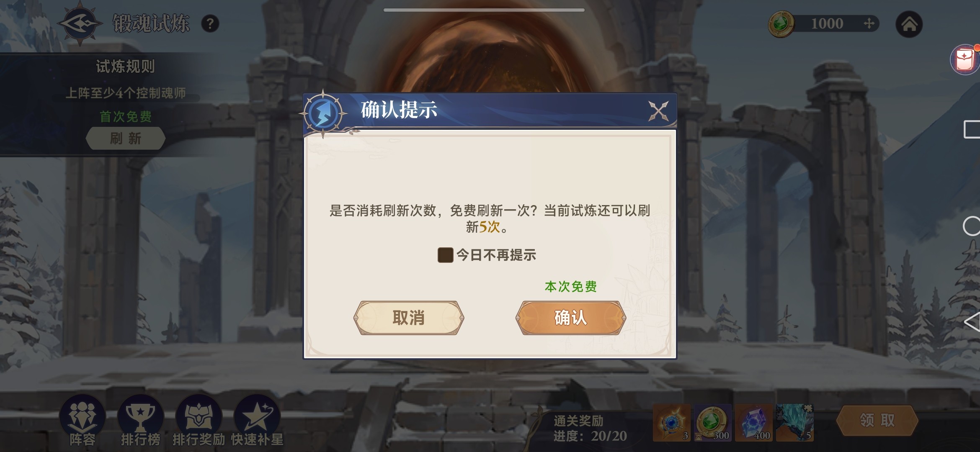Viewport: 980px width, 452px height.
Task: Click the 刷新 refresh button
Action: click(126, 139)
